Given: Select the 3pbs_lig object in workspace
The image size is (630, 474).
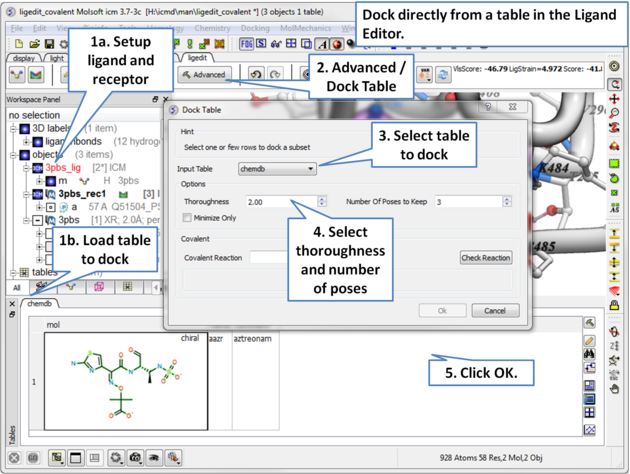Looking at the screenshot, I should (x=62, y=168).
